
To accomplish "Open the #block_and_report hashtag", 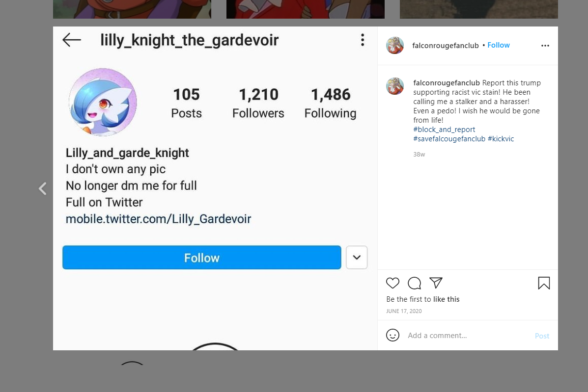I will pos(444,130).
